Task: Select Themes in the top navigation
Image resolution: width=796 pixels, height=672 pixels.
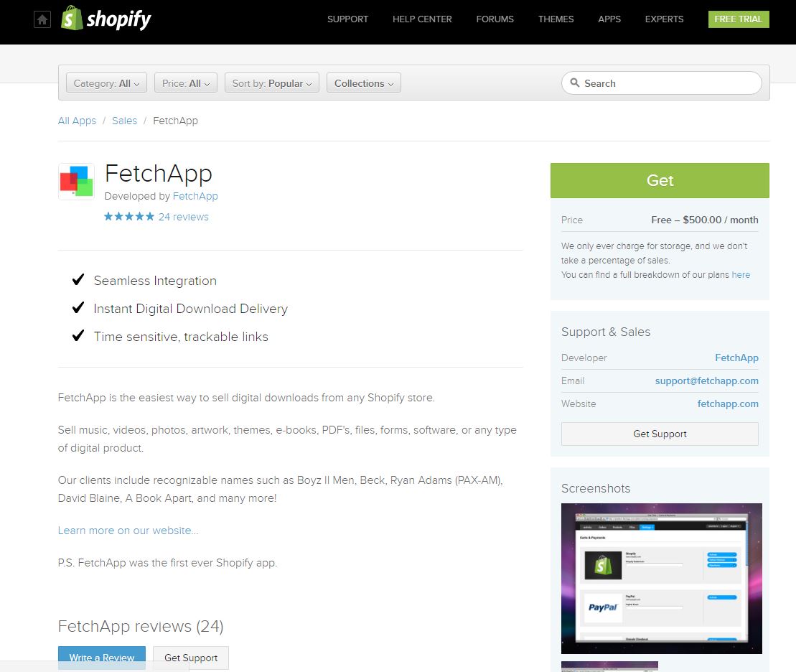Action: point(556,19)
